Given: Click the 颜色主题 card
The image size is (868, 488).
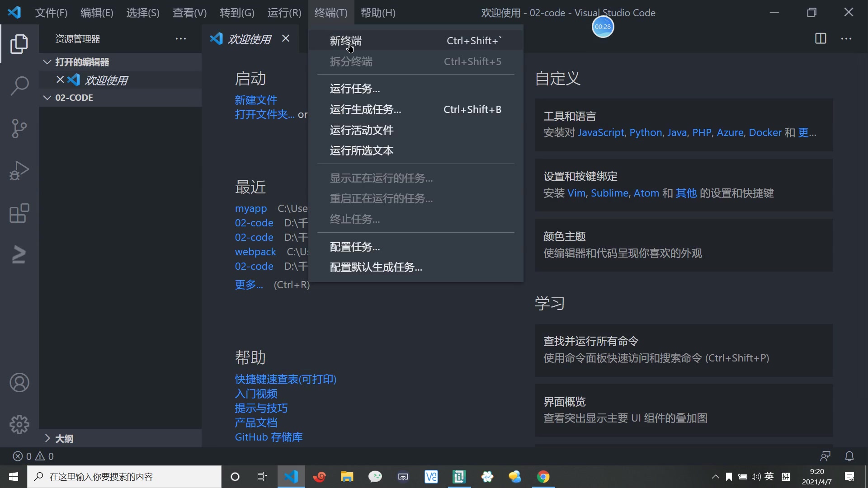Looking at the screenshot, I should pyautogui.click(x=684, y=245).
